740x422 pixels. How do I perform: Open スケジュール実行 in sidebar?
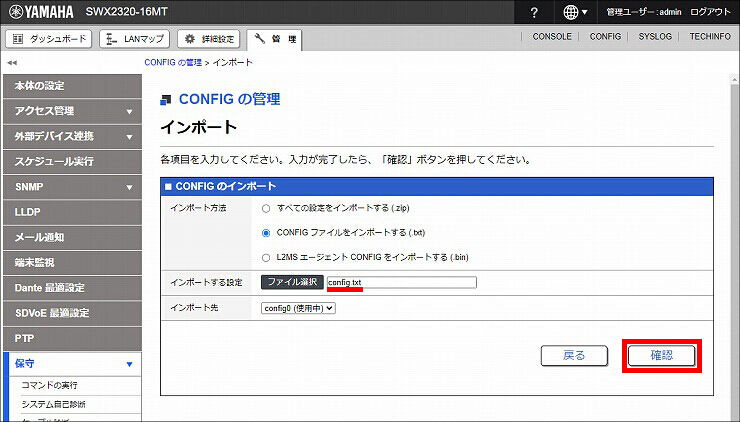pos(72,161)
